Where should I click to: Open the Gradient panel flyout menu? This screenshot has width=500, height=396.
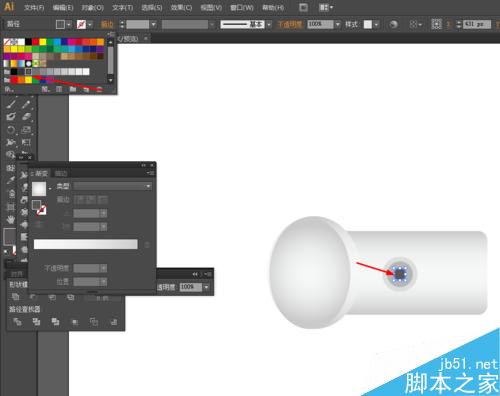click(x=151, y=173)
